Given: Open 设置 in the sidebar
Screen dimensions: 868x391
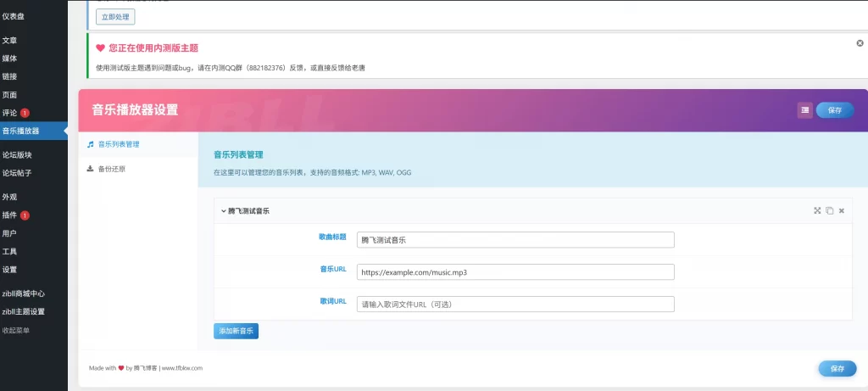Looking at the screenshot, I should 34,270.
